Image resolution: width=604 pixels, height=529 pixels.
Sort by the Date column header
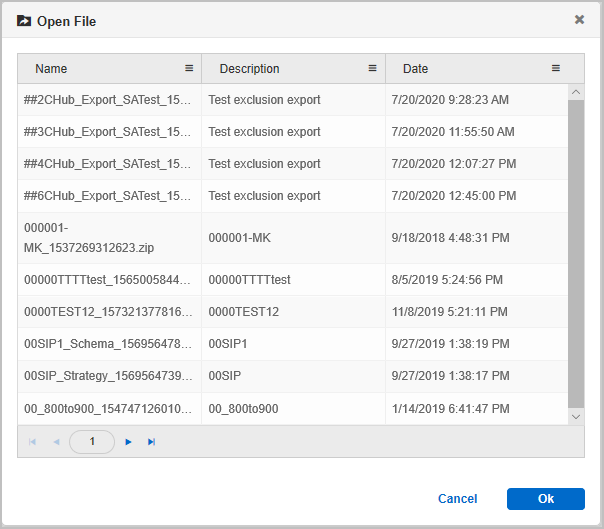pyautogui.click(x=415, y=69)
